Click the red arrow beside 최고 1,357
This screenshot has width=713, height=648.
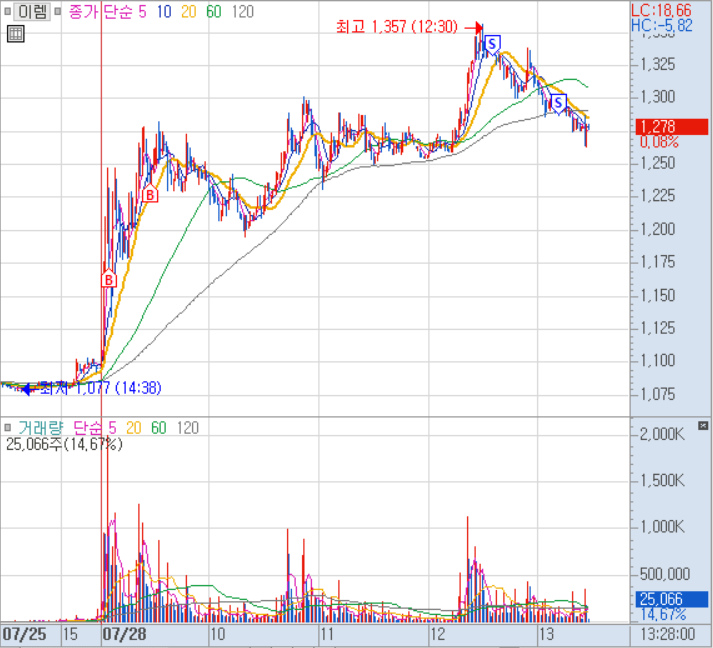[x=475, y=27]
